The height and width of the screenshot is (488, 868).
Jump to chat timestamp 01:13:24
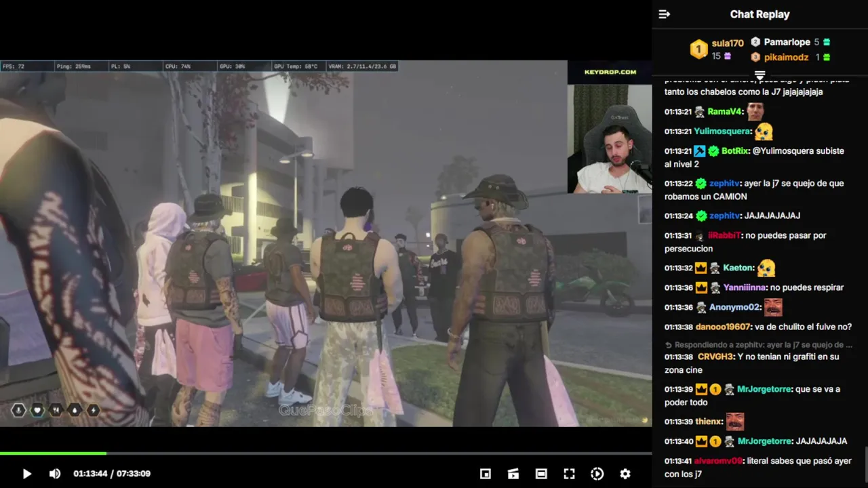(x=678, y=216)
